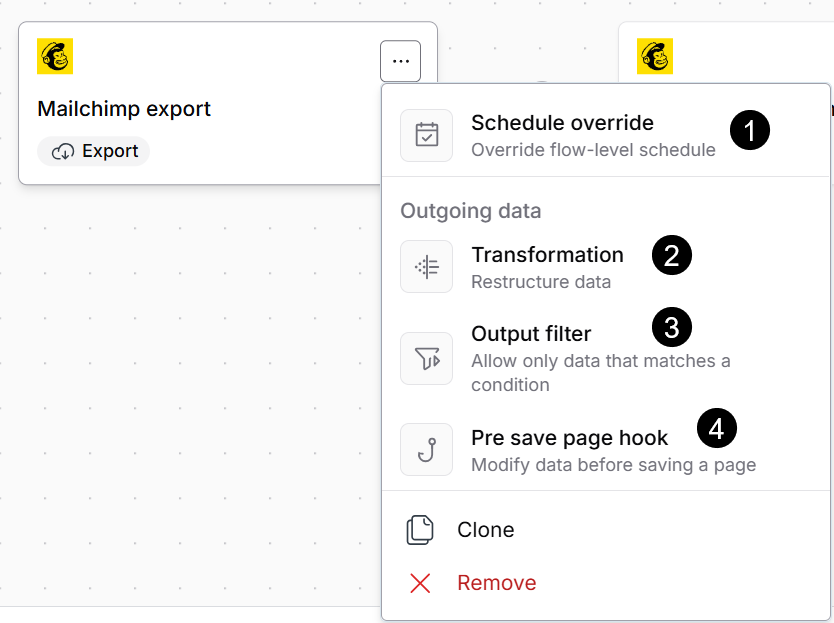This screenshot has width=834, height=623.
Task: Clone the Mailchimp export step
Action: point(606,530)
